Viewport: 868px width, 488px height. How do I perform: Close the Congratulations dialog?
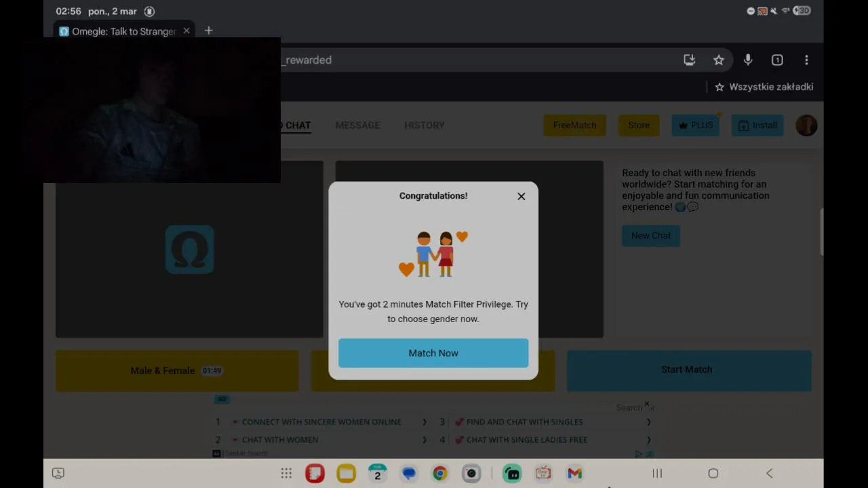coord(521,197)
